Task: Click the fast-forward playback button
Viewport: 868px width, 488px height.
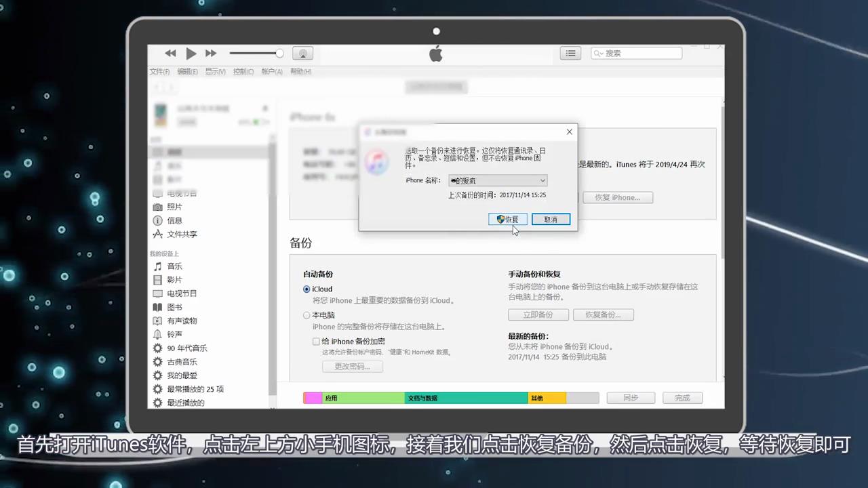Action: tap(211, 53)
